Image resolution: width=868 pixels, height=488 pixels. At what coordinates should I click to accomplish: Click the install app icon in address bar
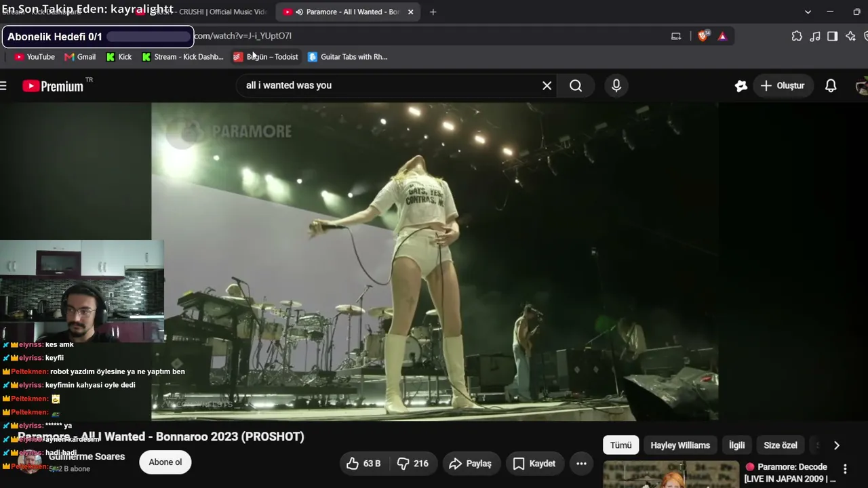pyautogui.click(x=676, y=36)
